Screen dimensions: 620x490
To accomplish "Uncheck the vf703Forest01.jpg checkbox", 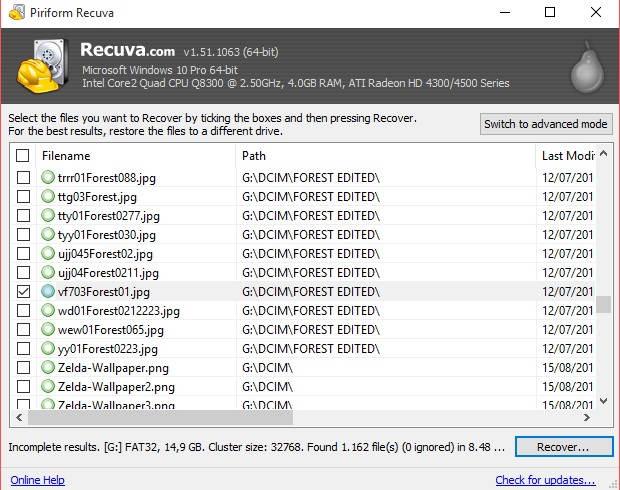I will tap(23, 292).
